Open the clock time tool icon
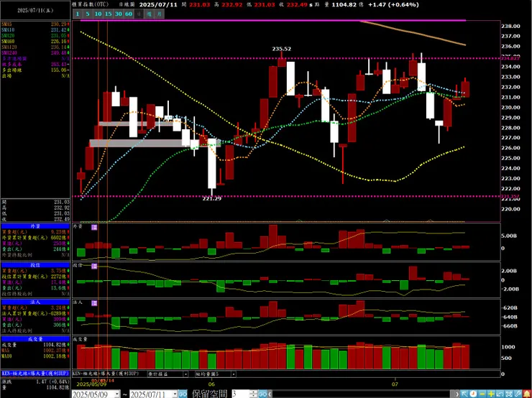Screen dimensions: 532x398 [473, 394]
